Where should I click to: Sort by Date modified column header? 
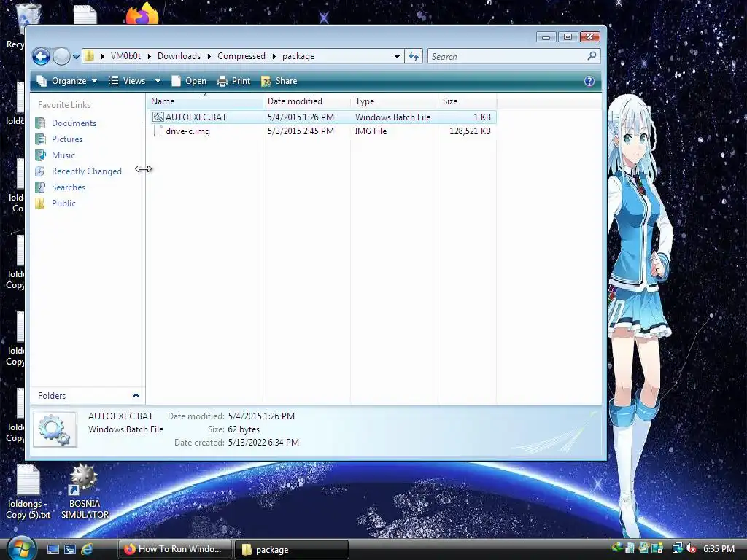click(306, 101)
